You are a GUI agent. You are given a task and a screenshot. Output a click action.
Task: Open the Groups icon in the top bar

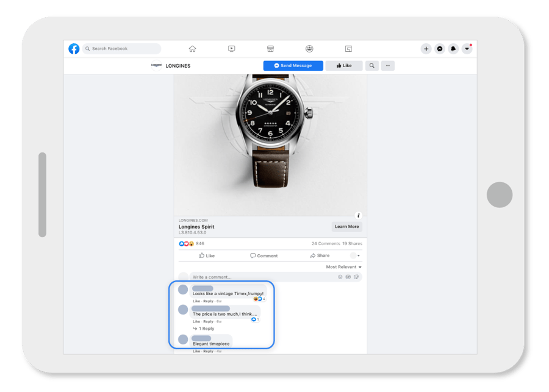309,49
